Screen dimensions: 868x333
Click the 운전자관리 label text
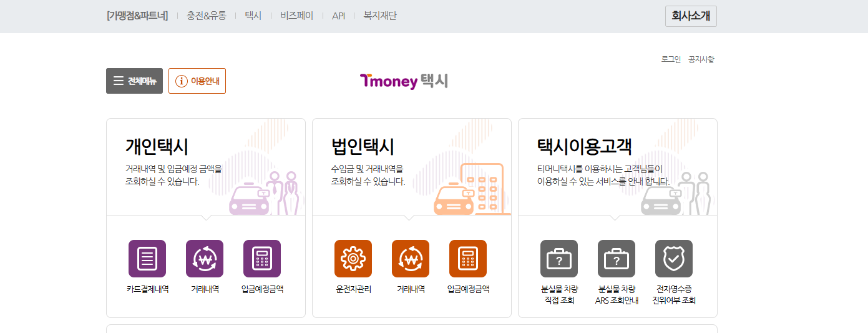[353, 289]
